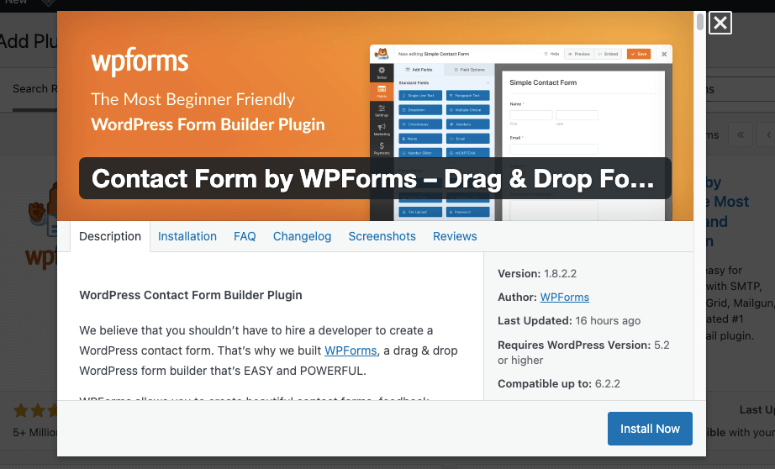
Task: Open the Reviews tab
Action: [455, 236]
